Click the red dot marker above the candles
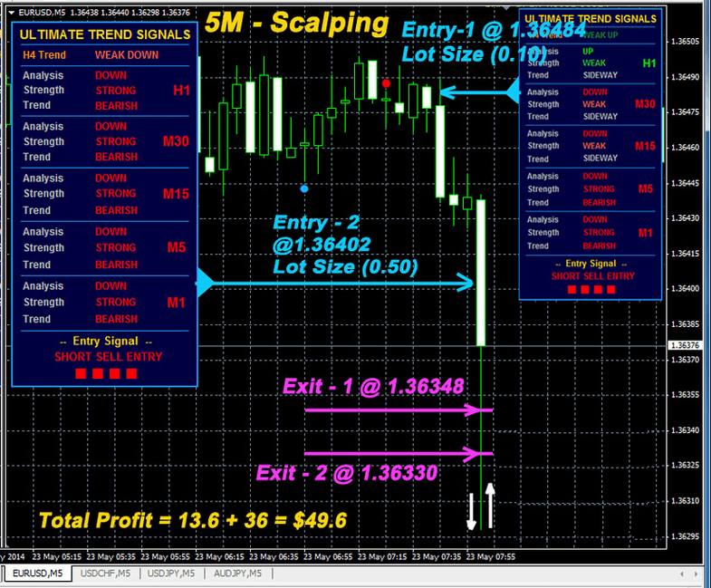This screenshot has height=588, width=711. click(387, 82)
